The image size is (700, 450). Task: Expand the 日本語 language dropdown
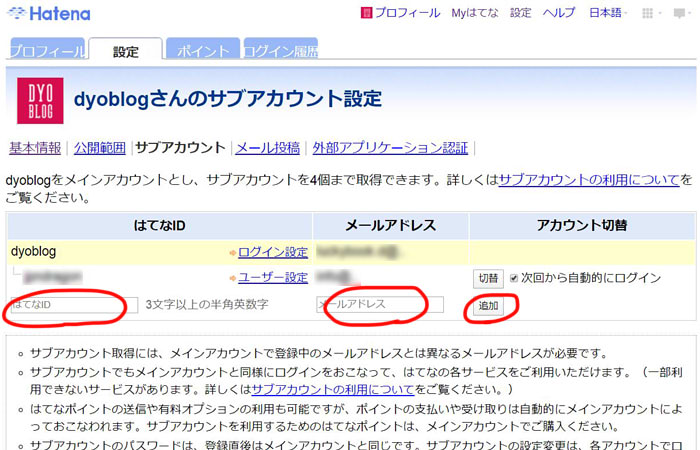pyautogui.click(x=608, y=13)
